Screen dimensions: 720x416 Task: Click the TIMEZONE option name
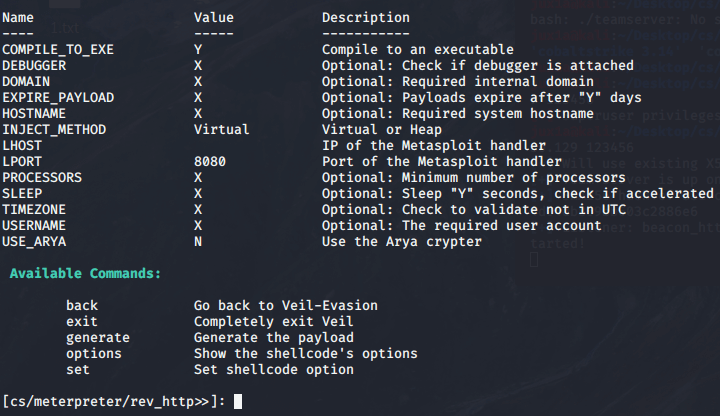pos(34,210)
